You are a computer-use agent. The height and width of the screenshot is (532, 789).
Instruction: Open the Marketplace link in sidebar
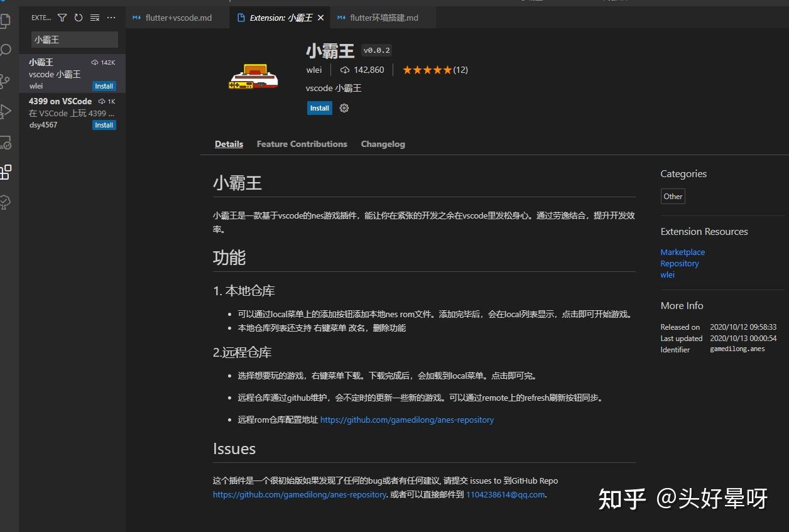[682, 252]
